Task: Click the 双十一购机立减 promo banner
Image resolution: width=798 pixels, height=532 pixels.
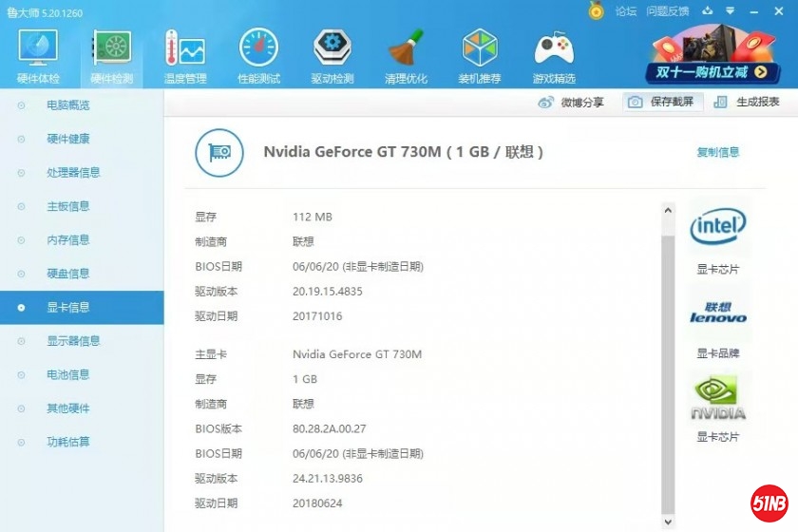Action: [712, 57]
